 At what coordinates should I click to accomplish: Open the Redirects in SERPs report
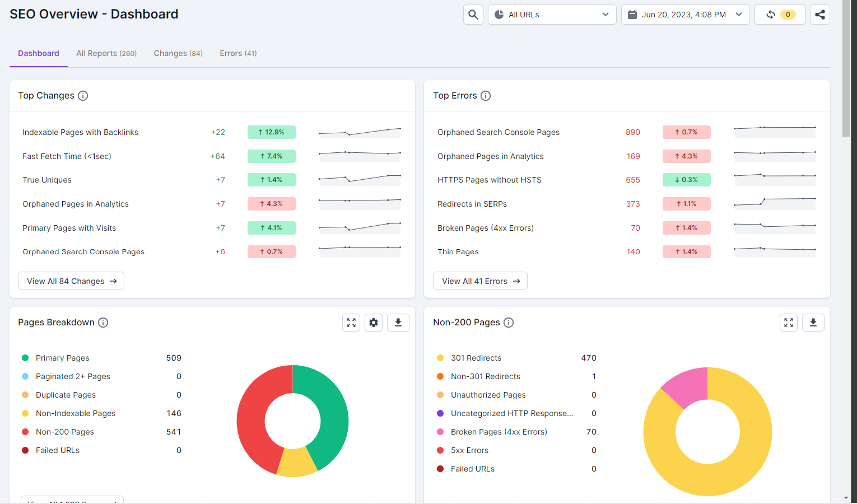click(x=472, y=204)
